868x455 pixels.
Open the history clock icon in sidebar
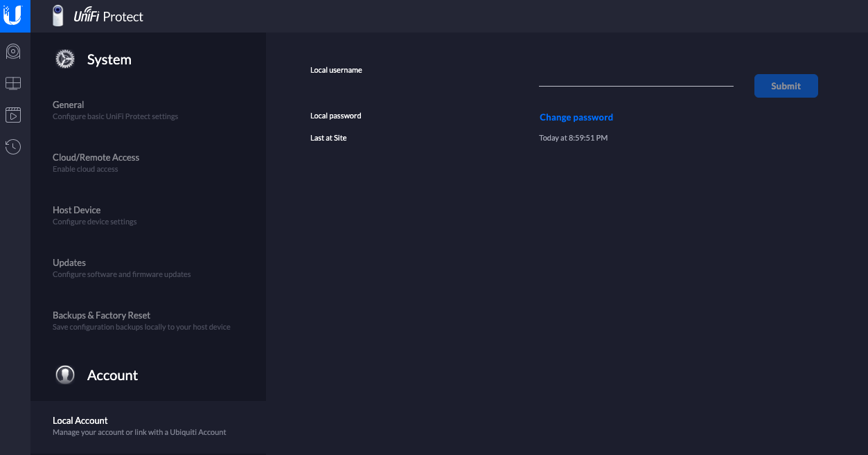(13, 147)
